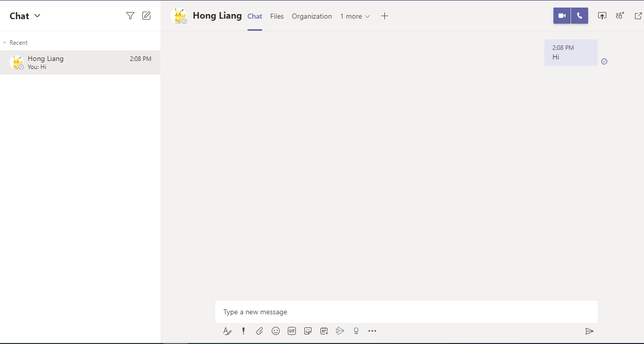Viewport: 644px width, 344px height.
Task: Open the Organization tab
Action: point(312,16)
